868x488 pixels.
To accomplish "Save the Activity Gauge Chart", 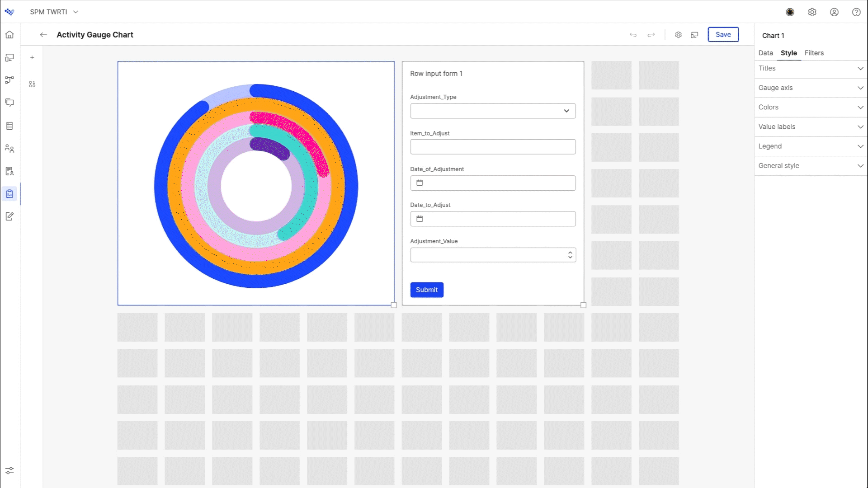I will tap(723, 34).
